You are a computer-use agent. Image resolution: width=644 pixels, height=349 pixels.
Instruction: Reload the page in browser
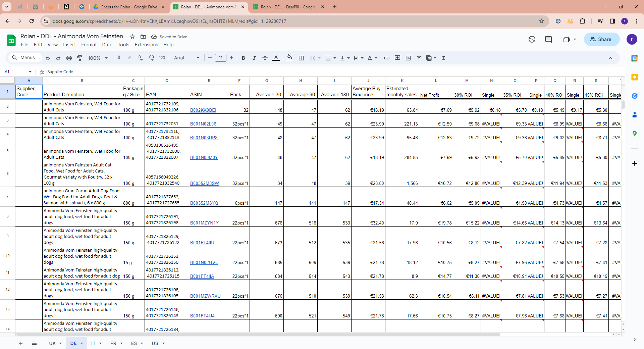pos(32,21)
